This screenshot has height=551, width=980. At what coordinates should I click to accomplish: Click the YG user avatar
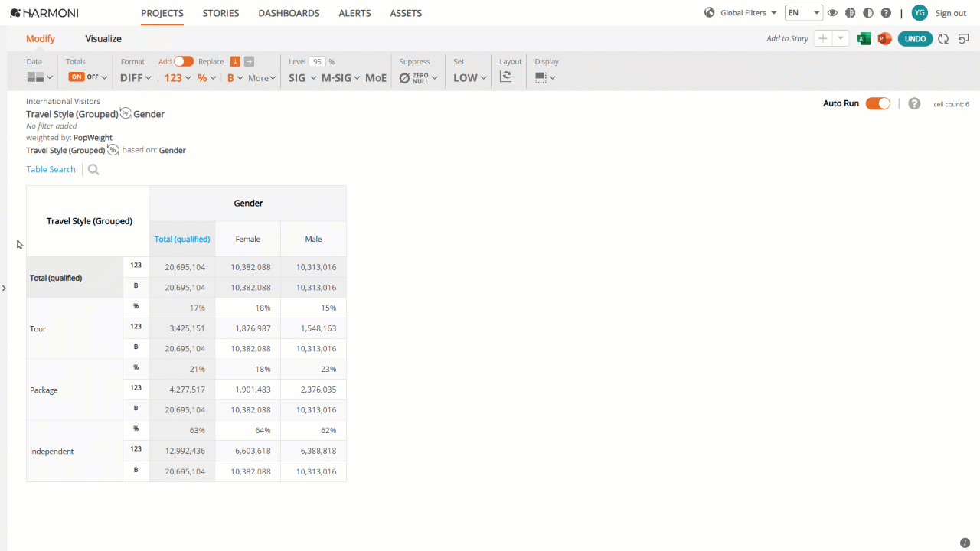point(920,13)
